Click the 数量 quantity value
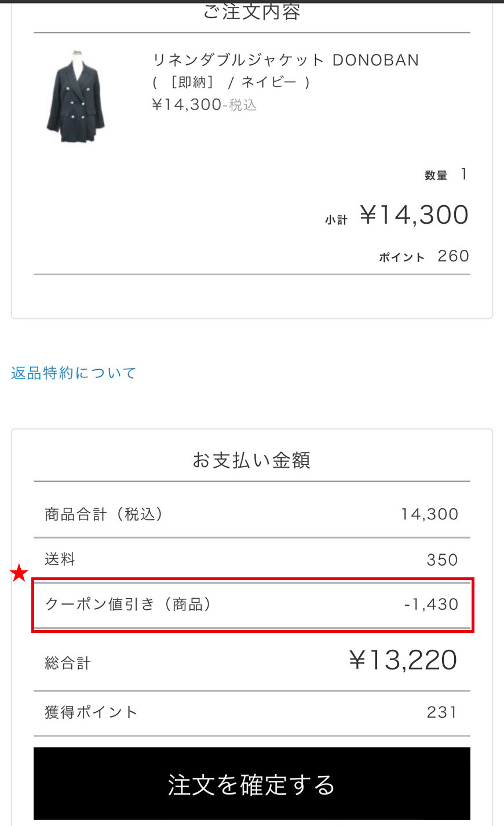Image resolution: width=504 pixels, height=826 pixels. coord(463,174)
